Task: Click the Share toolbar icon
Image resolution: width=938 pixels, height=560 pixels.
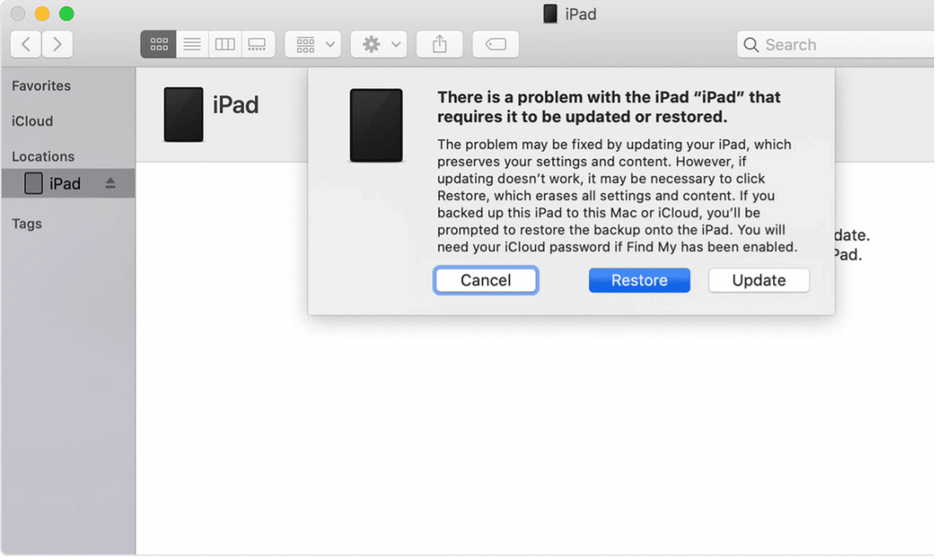Action: tap(439, 45)
